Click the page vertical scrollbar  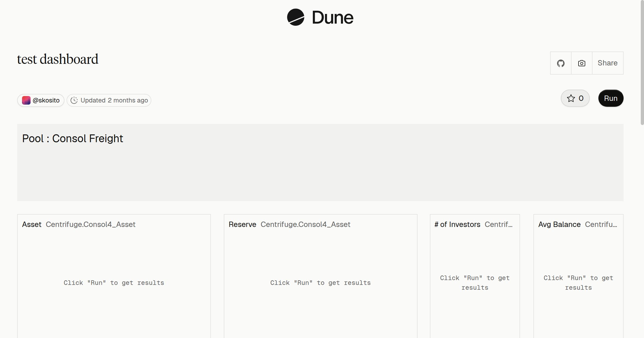coord(642,62)
